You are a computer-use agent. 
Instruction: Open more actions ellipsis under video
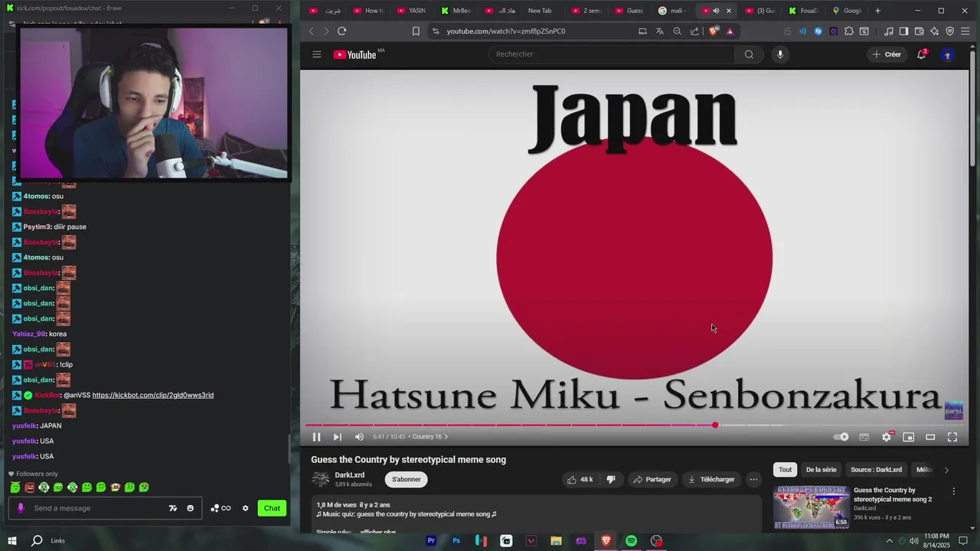(753, 480)
